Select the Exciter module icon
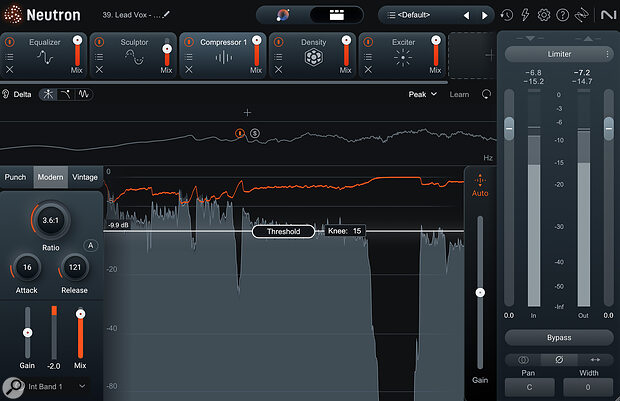Image resolution: width=620 pixels, height=401 pixels. click(403, 58)
